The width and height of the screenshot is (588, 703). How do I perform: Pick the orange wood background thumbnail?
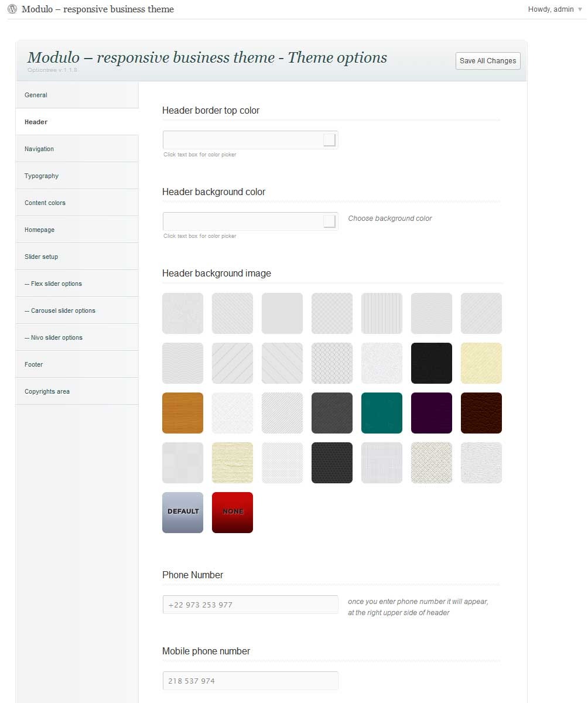pos(183,413)
